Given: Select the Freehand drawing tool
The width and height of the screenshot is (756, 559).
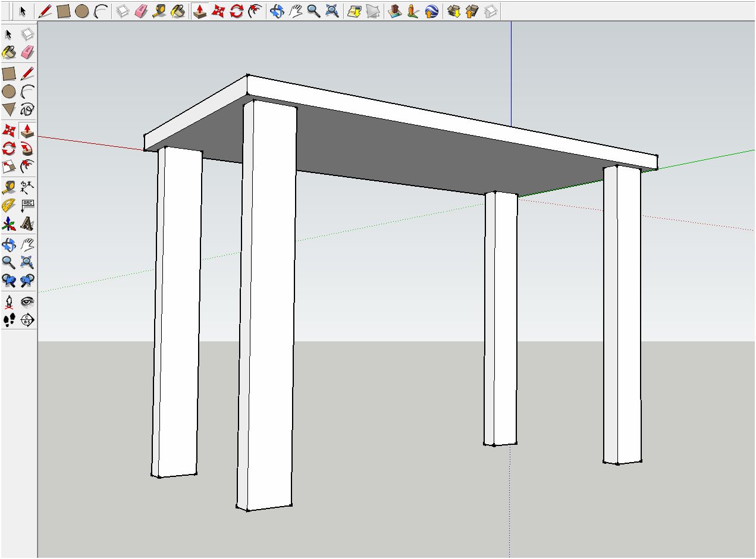Looking at the screenshot, I should point(27,109).
